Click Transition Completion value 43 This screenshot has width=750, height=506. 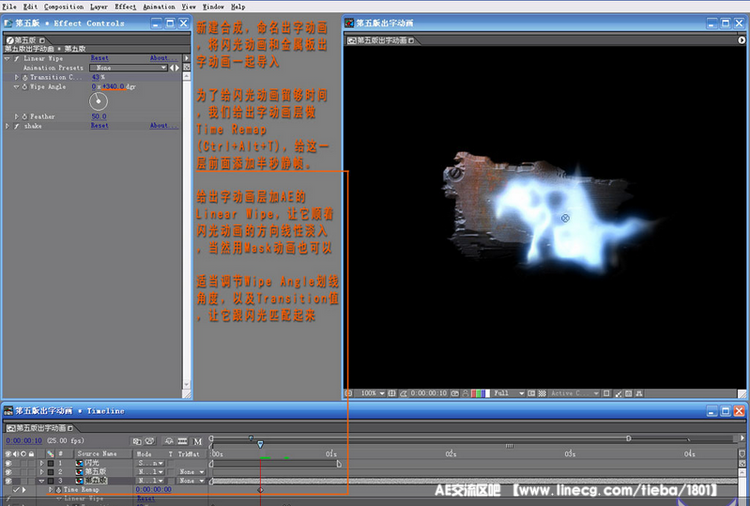[x=98, y=77]
